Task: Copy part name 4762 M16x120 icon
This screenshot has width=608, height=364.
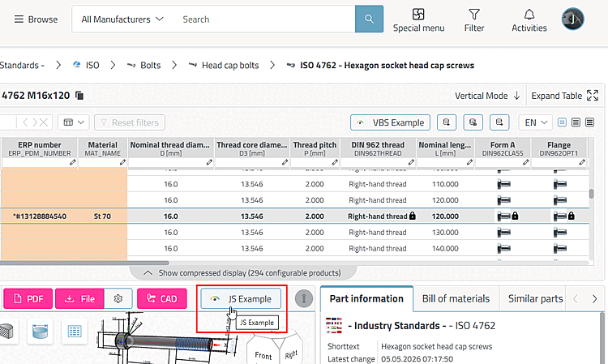Action: tap(79, 96)
